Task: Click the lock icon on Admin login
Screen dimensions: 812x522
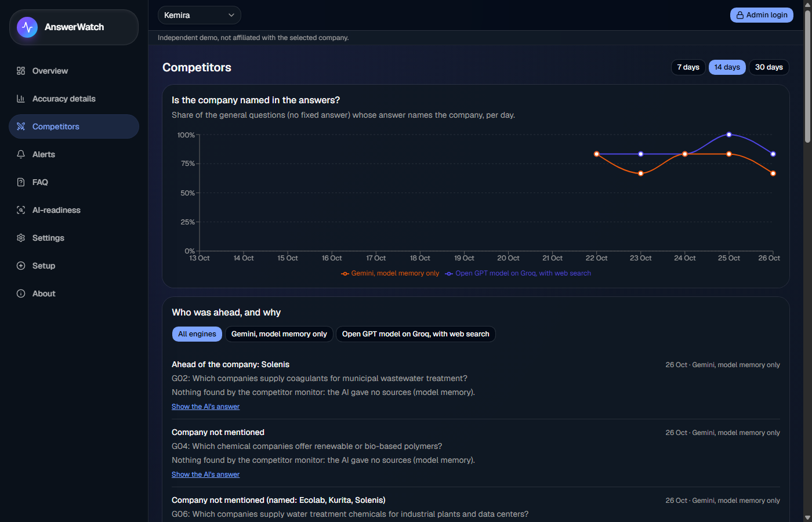Action: point(740,15)
